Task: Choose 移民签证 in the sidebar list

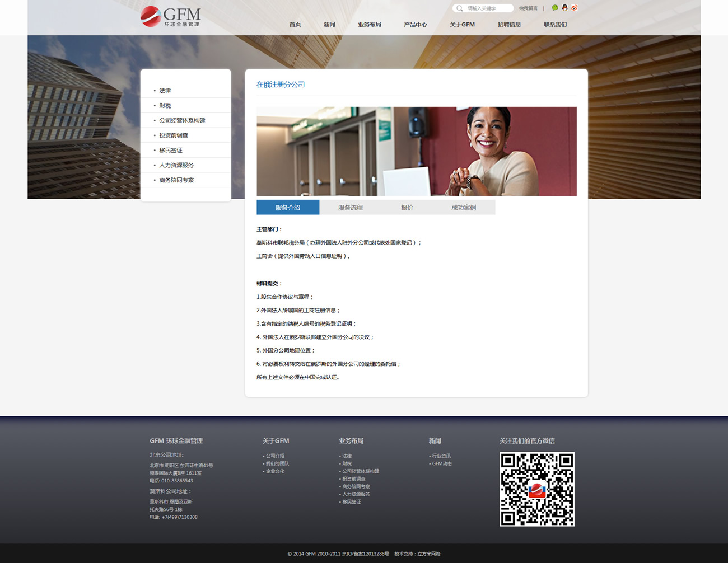Action: [x=171, y=151]
